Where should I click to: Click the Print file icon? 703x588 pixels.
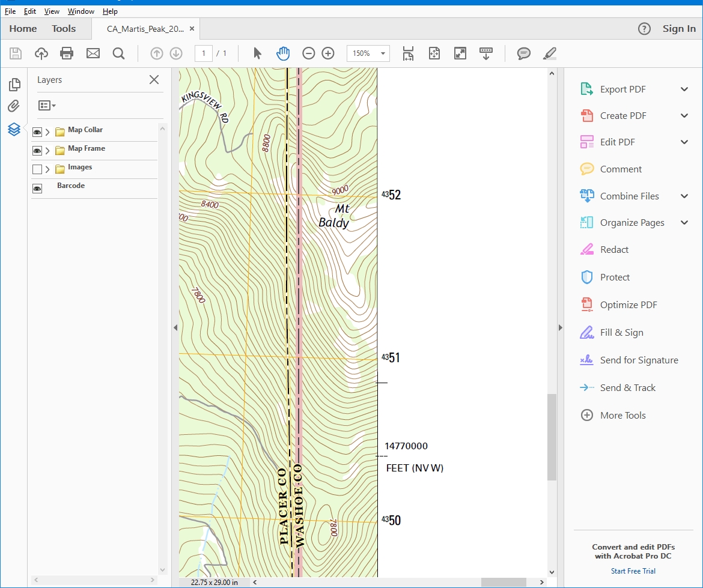[67, 53]
